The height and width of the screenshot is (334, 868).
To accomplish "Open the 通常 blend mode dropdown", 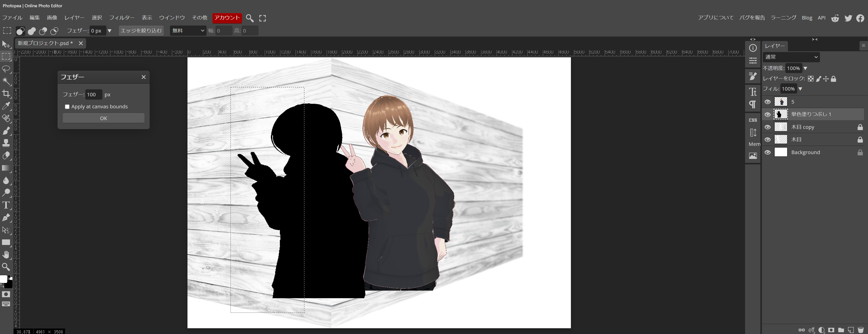I will pyautogui.click(x=791, y=57).
